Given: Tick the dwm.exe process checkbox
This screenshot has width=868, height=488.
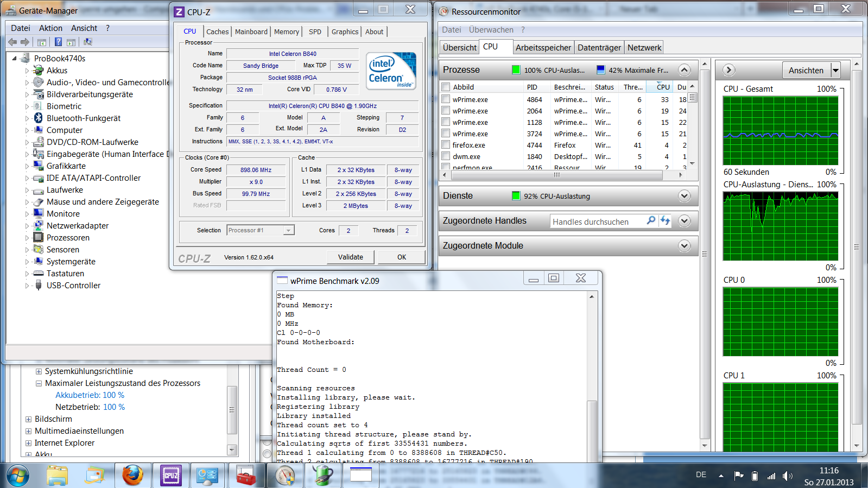Looking at the screenshot, I should (446, 156).
